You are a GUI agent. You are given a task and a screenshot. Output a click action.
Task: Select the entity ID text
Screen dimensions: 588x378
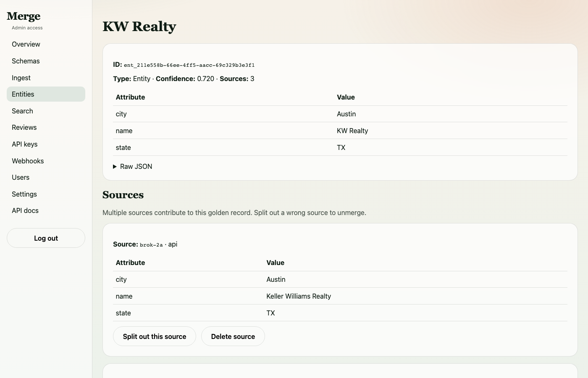click(189, 65)
